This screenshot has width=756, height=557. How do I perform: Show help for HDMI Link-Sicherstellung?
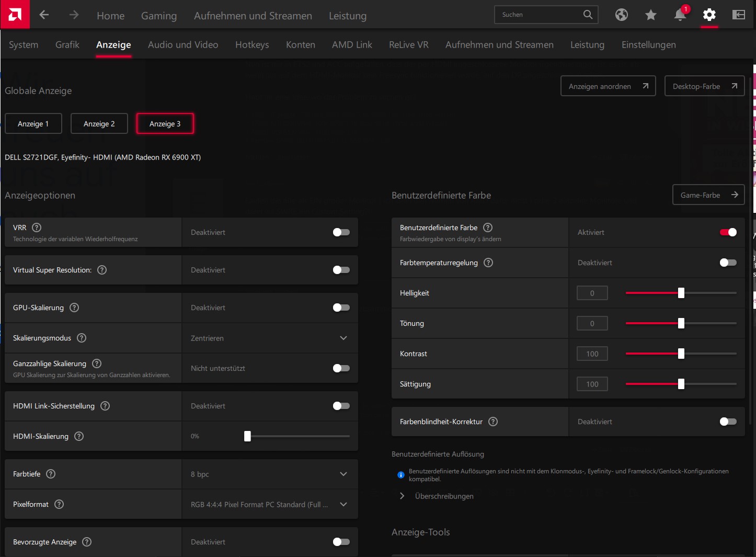(105, 406)
